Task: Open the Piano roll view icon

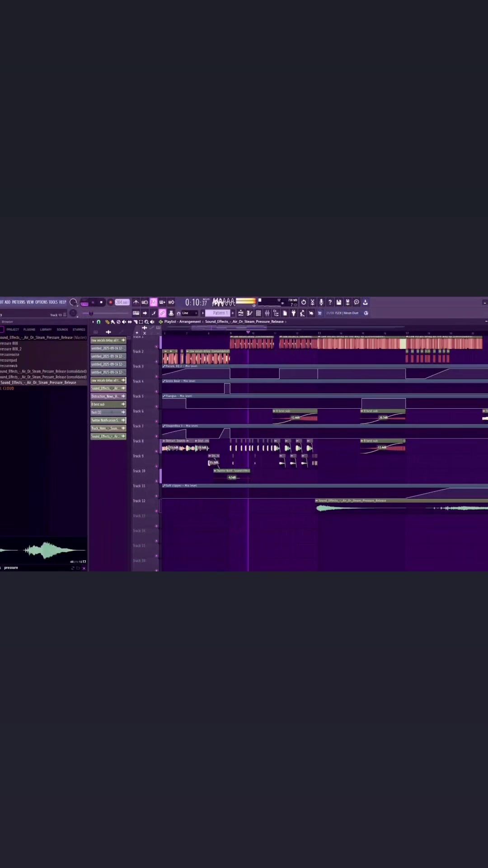Action: pyautogui.click(x=249, y=313)
